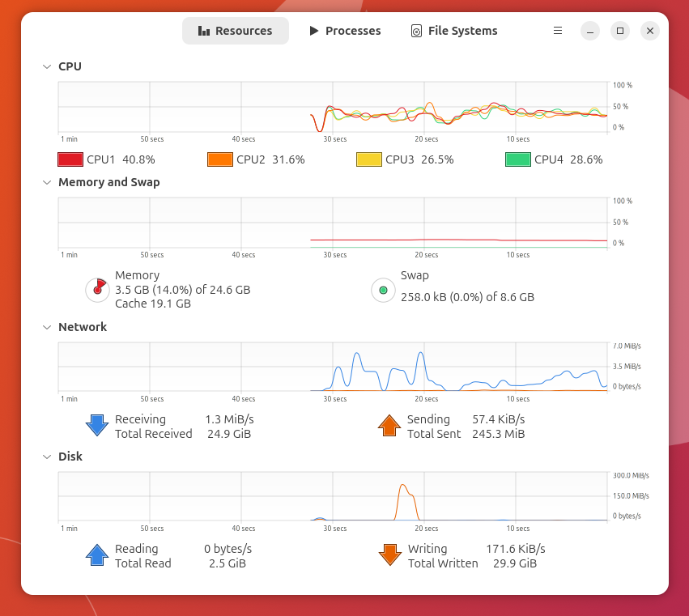Viewport: 689px width, 616px height.
Task: Open the hamburger main menu
Action: point(558,31)
